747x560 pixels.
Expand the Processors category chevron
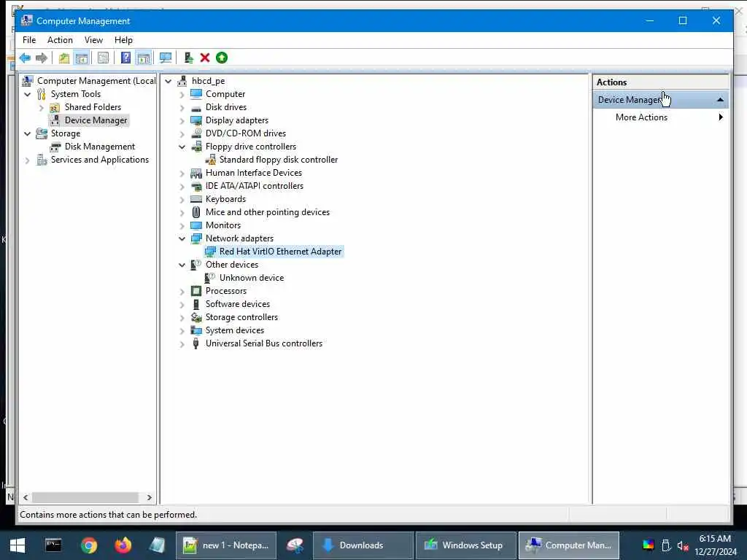pyautogui.click(x=182, y=292)
